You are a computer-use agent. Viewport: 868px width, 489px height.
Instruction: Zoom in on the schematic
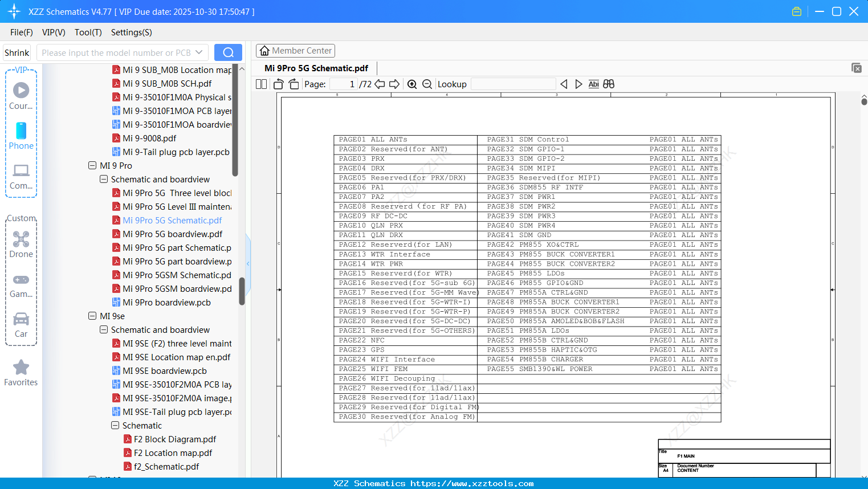[x=412, y=84]
